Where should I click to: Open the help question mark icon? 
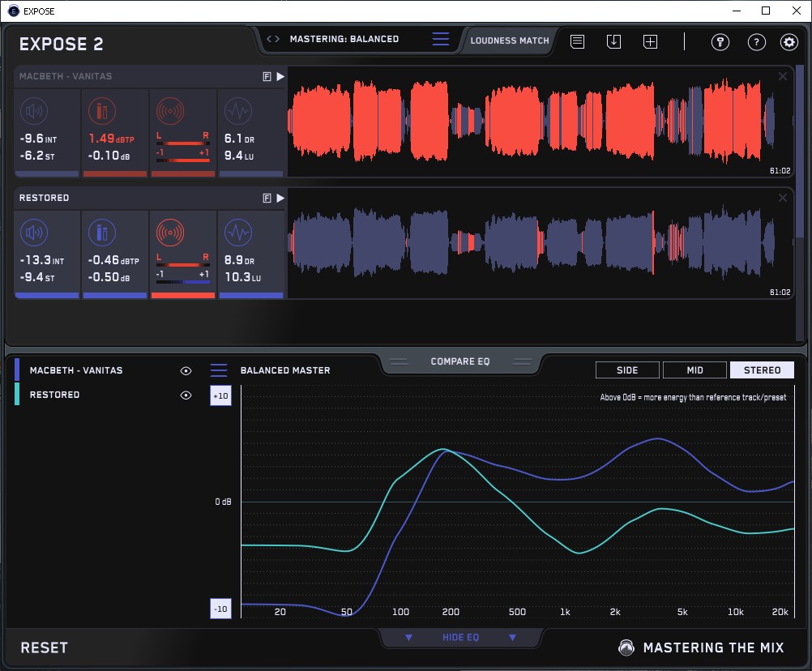coord(756,42)
